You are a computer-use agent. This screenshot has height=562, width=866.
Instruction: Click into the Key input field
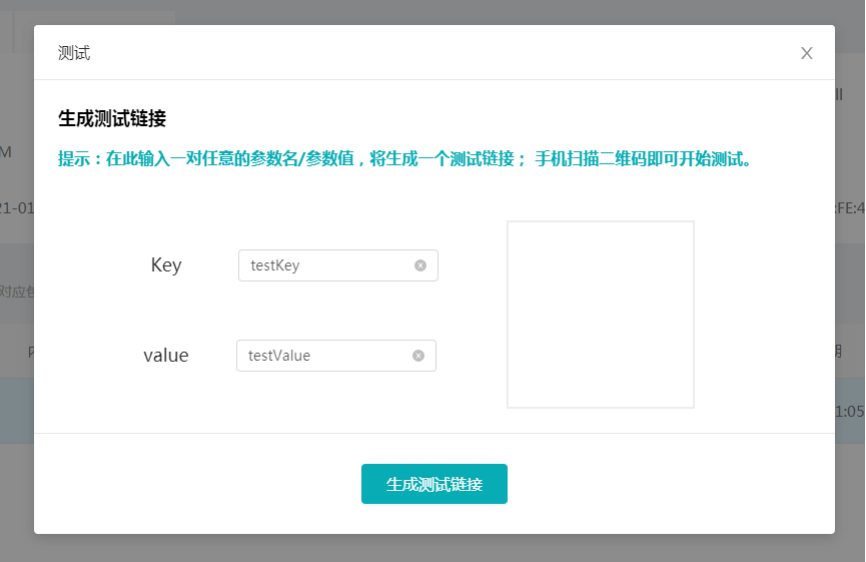(338, 266)
